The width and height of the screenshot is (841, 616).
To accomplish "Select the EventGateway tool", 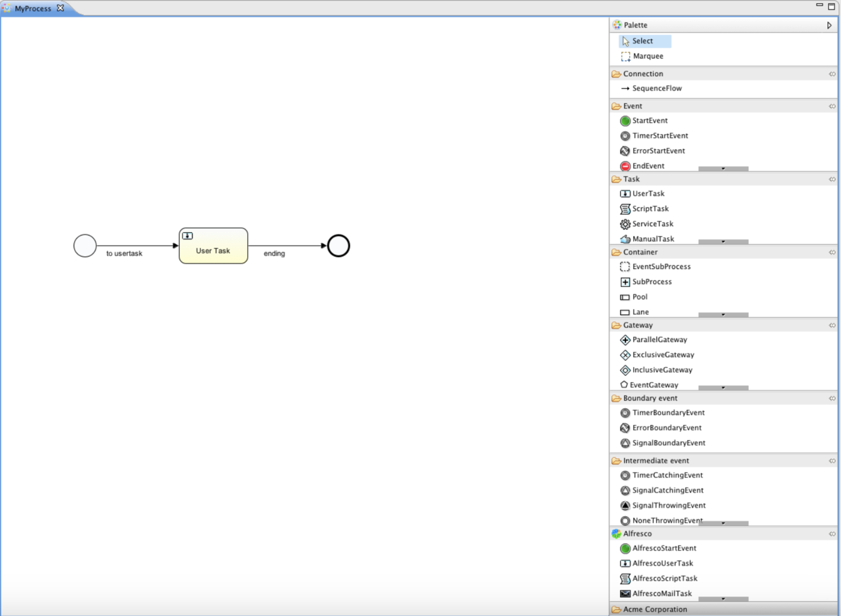I will point(649,384).
